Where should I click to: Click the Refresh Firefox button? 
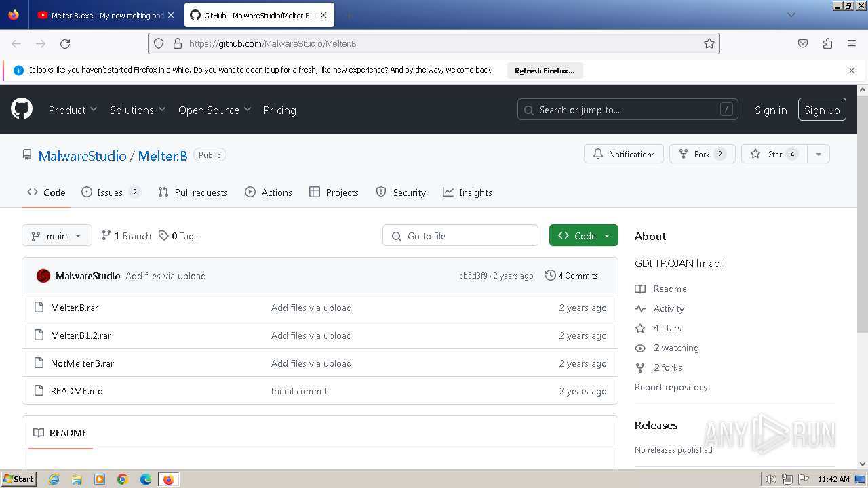click(x=545, y=70)
